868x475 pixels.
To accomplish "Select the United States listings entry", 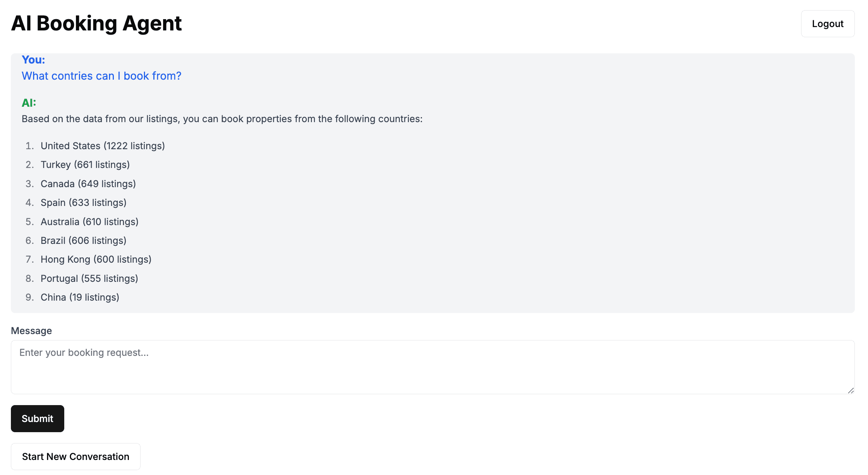I will (103, 146).
